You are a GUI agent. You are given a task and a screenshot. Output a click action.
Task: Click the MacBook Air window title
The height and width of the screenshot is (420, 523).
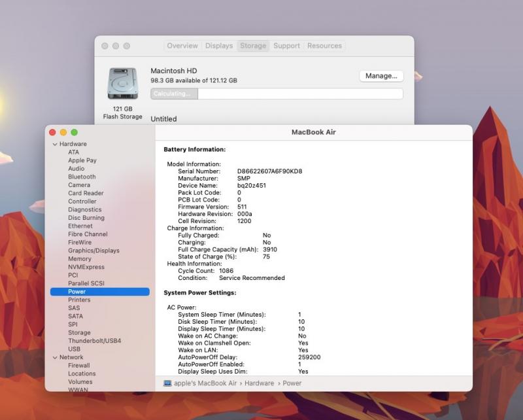[x=314, y=132]
